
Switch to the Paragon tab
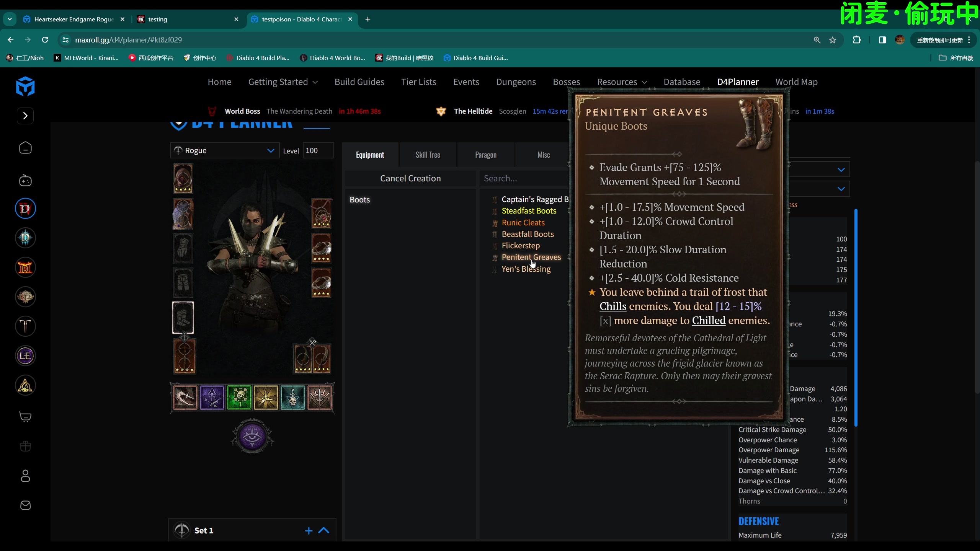click(485, 155)
